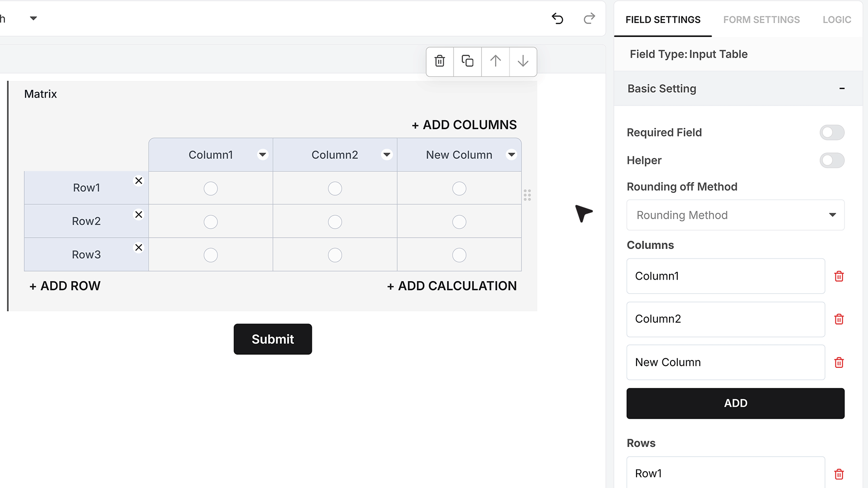Select Row1 radio button under Column1
The height and width of the screenshot is (488, 868).
pyautogui.click(x=211, y=188)
